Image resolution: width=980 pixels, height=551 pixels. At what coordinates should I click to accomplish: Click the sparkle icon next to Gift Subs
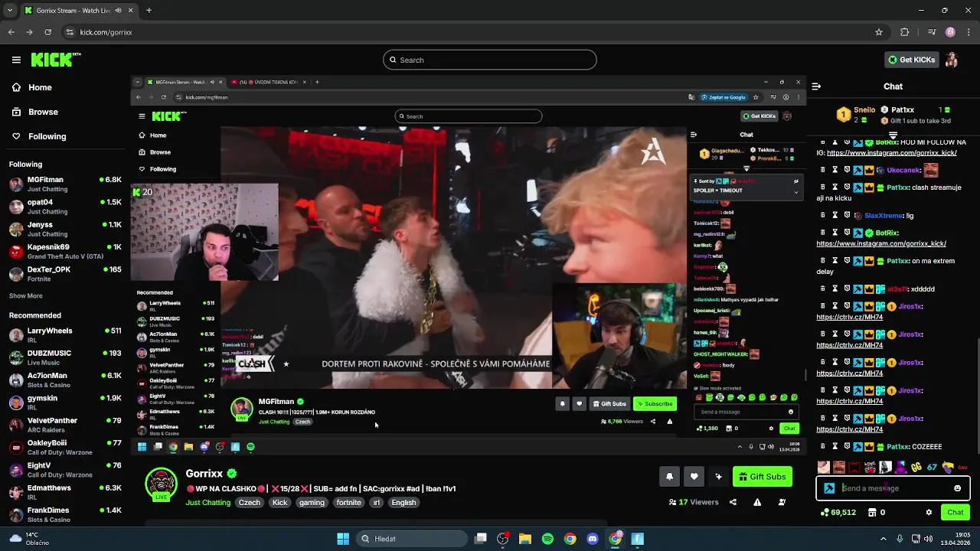pyautogui.click(x=718, y=477)
